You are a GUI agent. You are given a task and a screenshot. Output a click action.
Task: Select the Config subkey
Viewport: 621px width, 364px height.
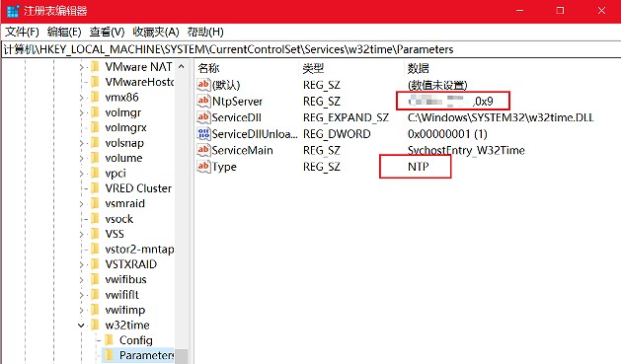click(x=136, y=340)
